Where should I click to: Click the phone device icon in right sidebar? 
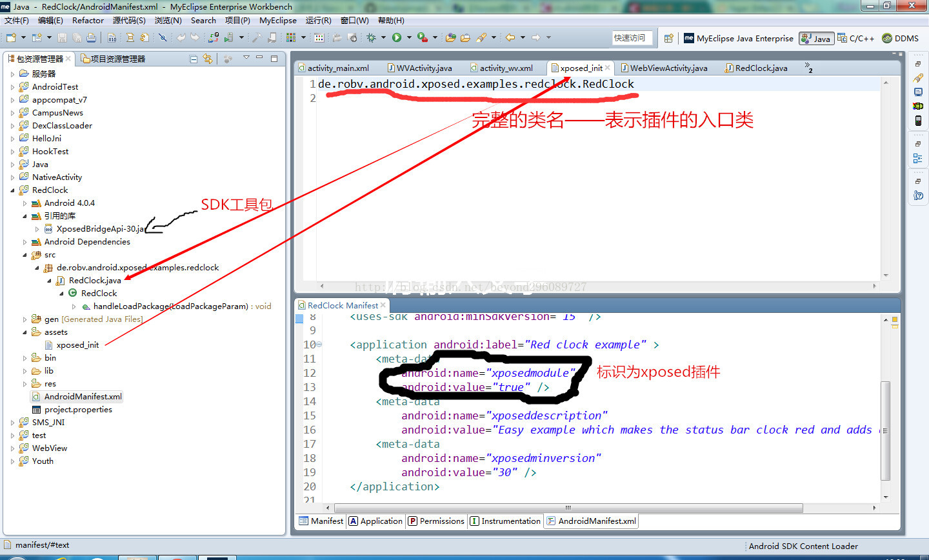(918, 121)
